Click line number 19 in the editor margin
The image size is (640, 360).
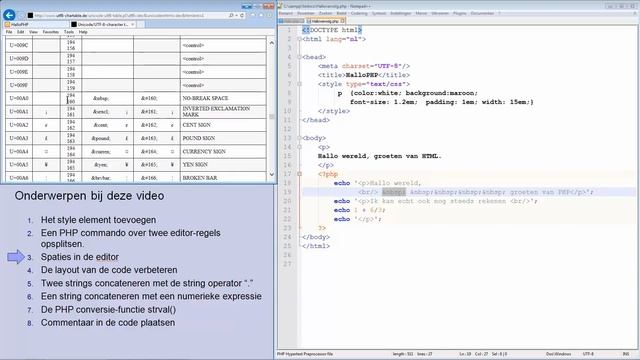[x=288, y=192]
